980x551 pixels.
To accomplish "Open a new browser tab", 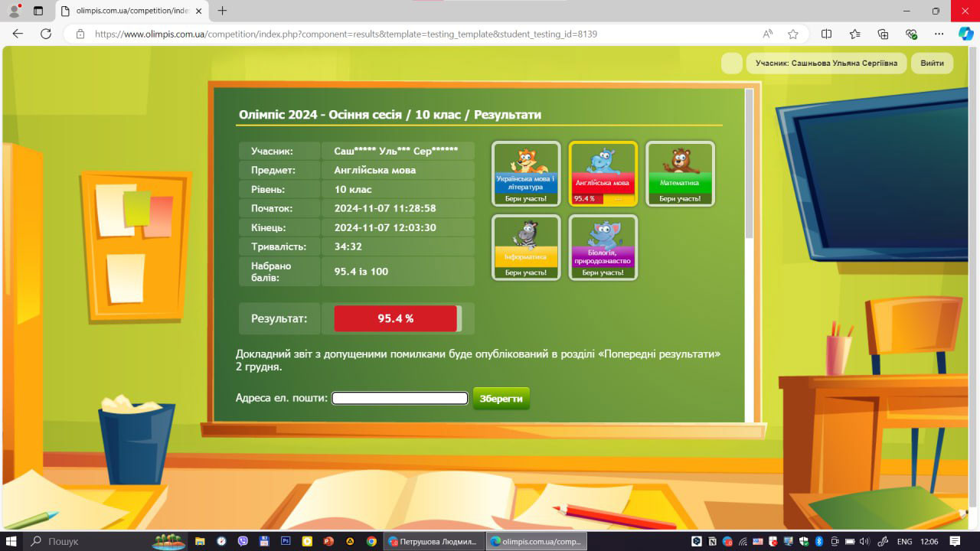I will pos(223,11).
